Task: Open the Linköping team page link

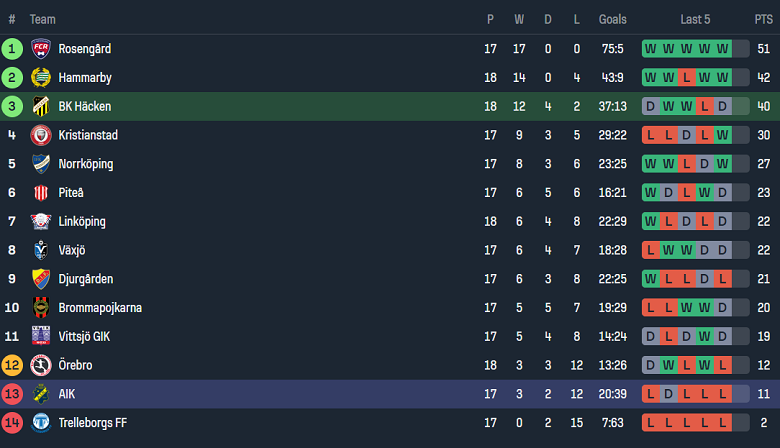Action: [x=82, y=222]
